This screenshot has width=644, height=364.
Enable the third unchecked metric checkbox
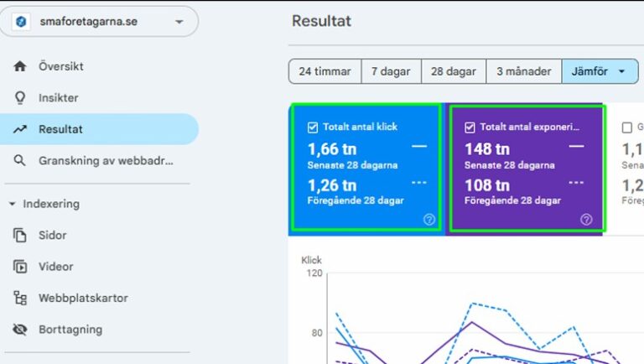(x=626, y=127)
